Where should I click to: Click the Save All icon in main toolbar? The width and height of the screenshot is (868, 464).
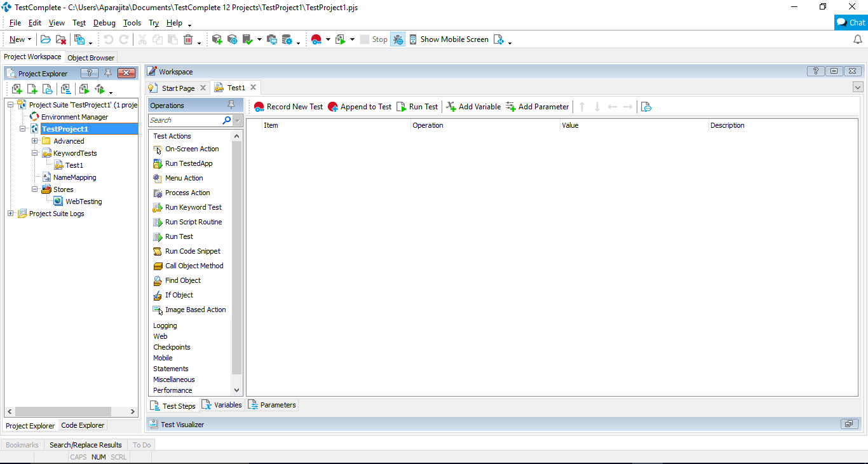click(x=79, y=39)
